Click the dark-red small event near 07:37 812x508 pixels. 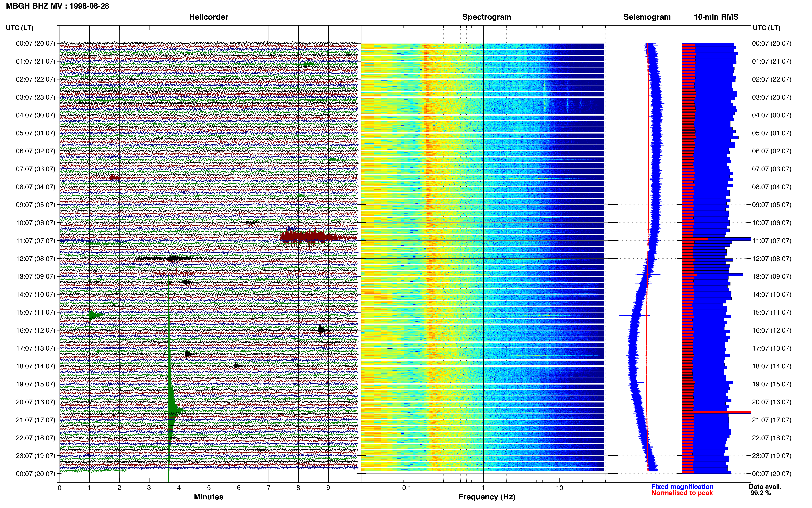115,178
